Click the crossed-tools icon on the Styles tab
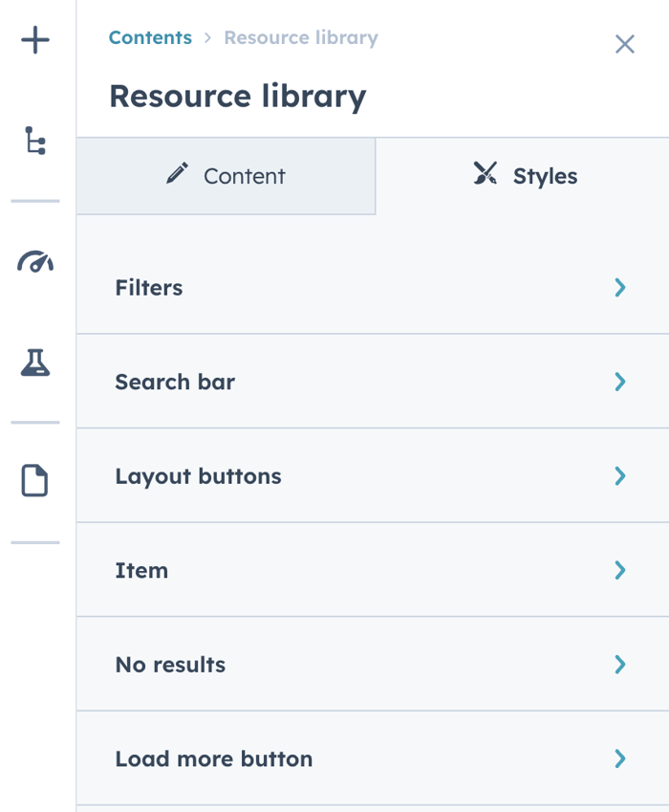The image size is (669, 812). (x=486, y=175)
